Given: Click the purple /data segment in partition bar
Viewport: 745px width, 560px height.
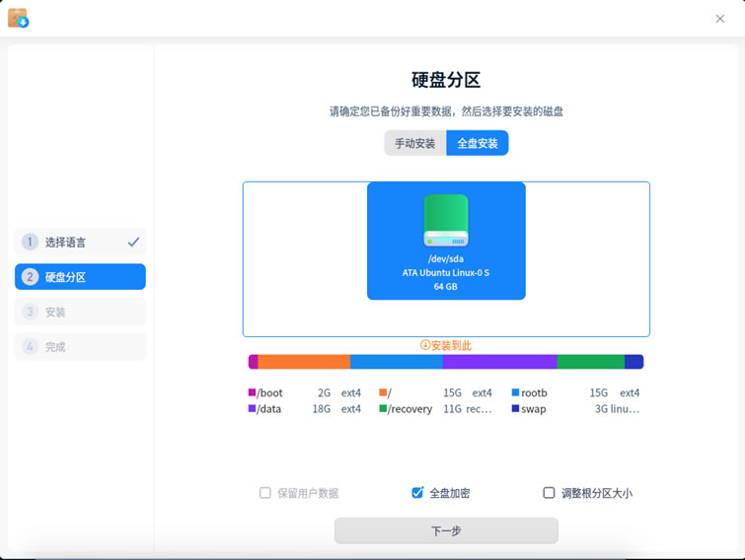Looking at the screenshot, I should (x=499, y=362).
